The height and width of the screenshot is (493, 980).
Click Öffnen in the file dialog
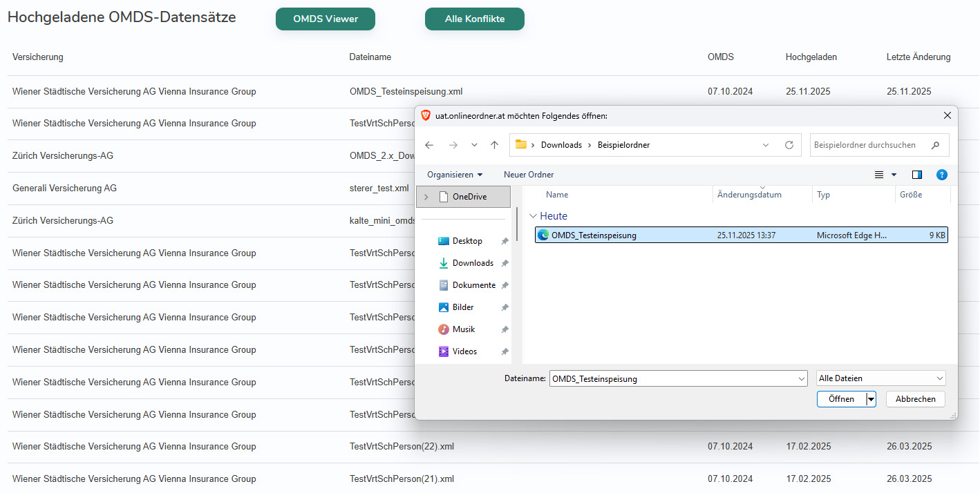(841, 399)
